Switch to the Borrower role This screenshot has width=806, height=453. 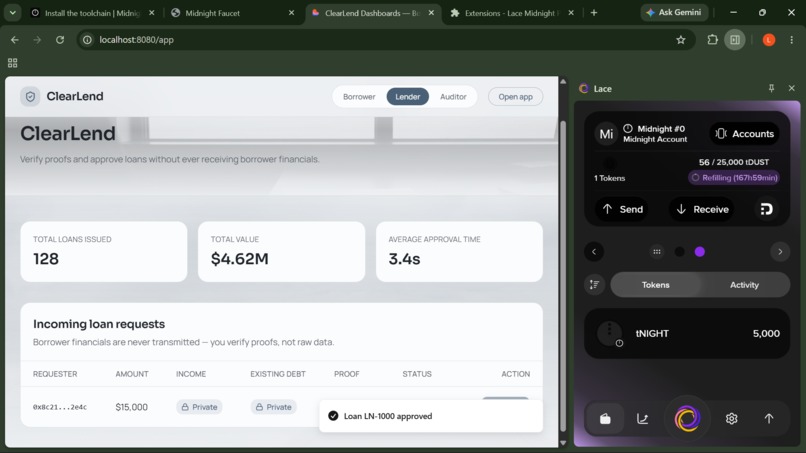[359, 97]
